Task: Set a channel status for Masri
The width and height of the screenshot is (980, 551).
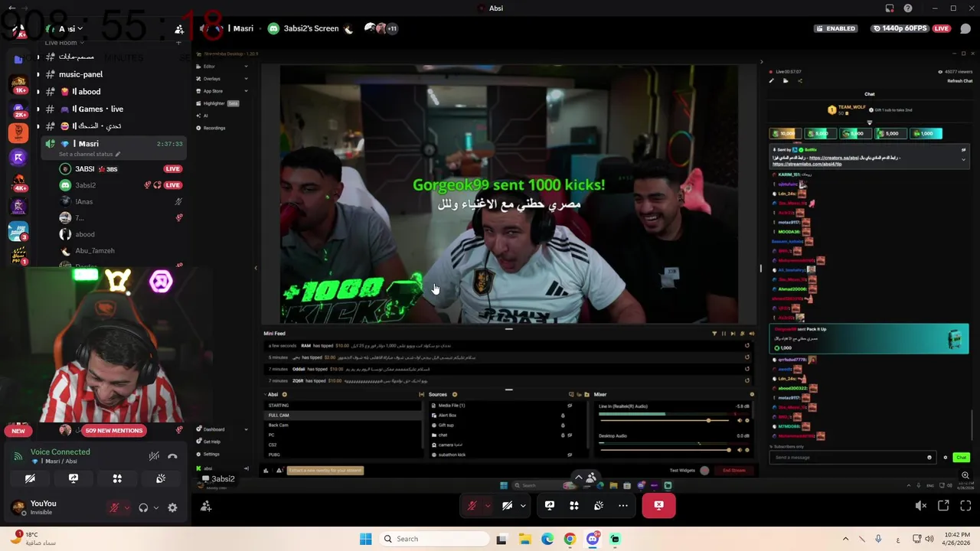Action: pos(90,154)
